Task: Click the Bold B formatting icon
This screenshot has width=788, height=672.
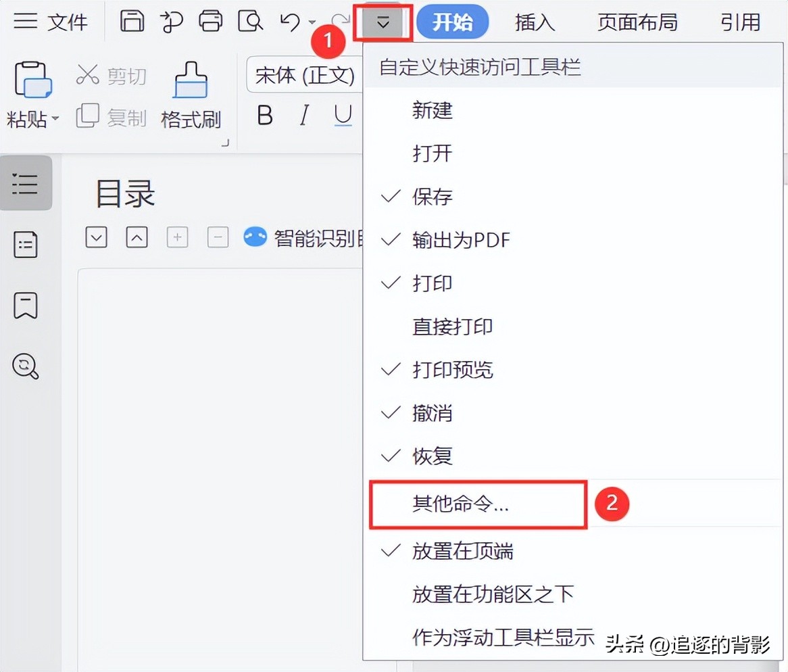Action: tap(265, 115)
